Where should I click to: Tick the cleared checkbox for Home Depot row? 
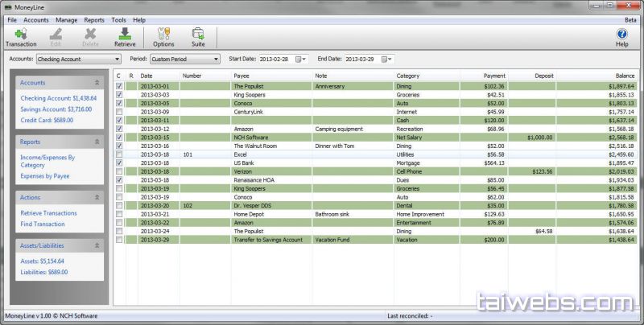(119, 213)
